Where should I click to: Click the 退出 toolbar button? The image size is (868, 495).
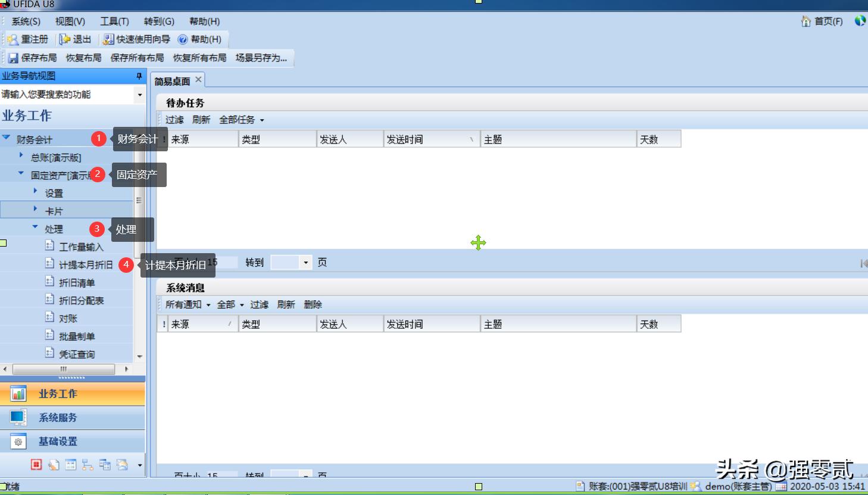pyautogui.click(x=76, y=39)
